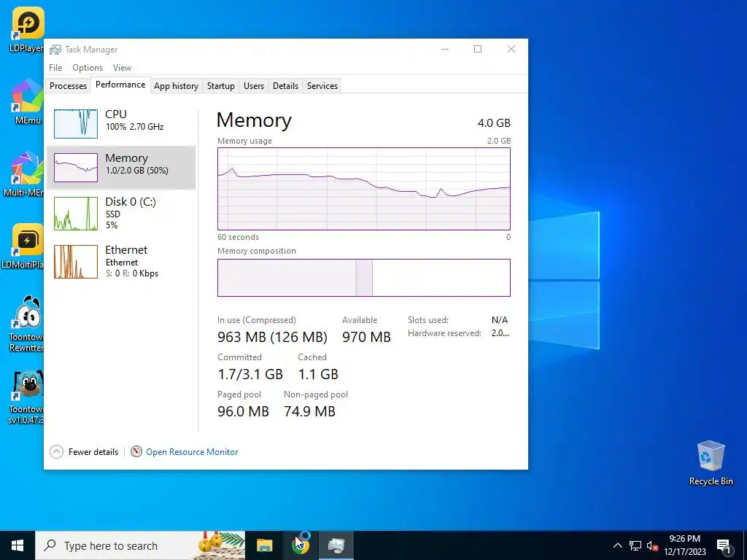The height and width of the screenshot is (560, 747).
Task: Open the notification center icon
Action: [x=724, y=545]
